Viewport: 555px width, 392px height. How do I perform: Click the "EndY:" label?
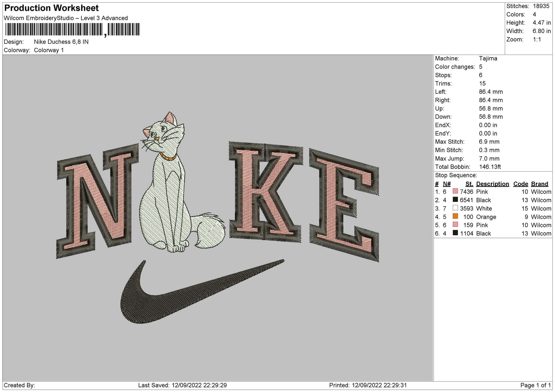coord(443,134)
